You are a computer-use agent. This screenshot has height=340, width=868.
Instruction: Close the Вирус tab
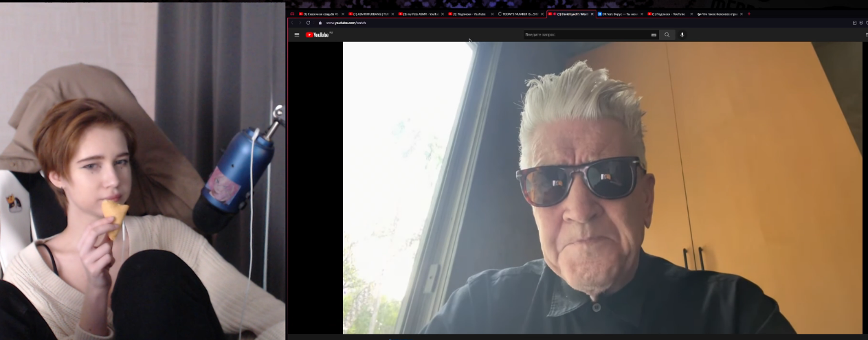642,14
